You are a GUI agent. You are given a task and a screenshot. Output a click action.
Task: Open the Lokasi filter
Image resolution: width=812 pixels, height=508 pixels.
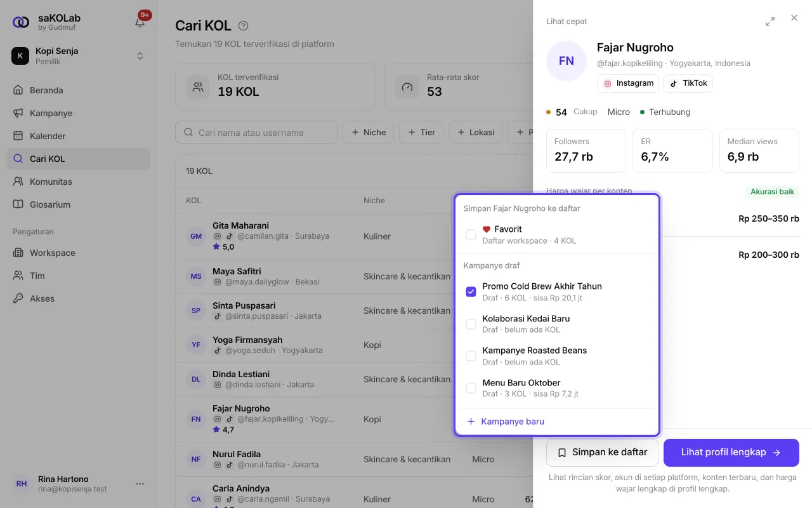(476, 132)
